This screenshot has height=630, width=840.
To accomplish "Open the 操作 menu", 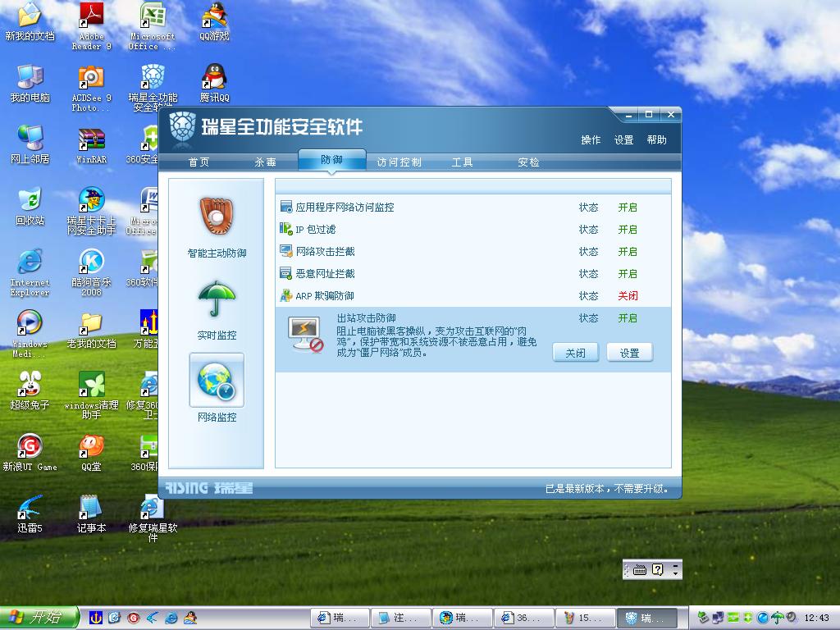I will pos(591,139).
